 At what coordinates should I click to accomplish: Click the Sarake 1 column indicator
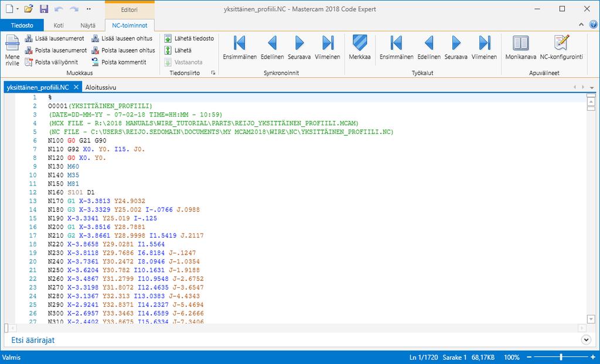click(455, 358)
